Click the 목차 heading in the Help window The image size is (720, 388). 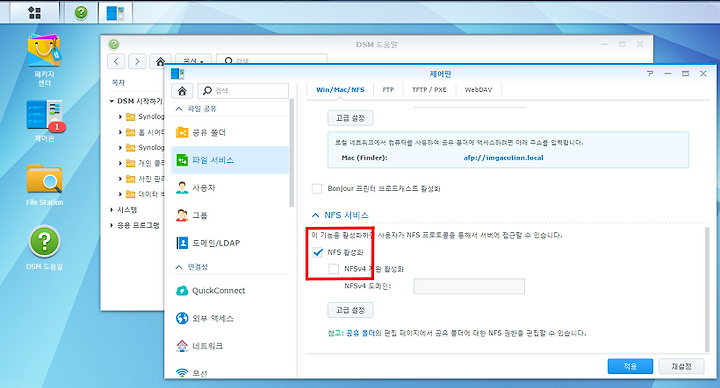click(118, 83)
